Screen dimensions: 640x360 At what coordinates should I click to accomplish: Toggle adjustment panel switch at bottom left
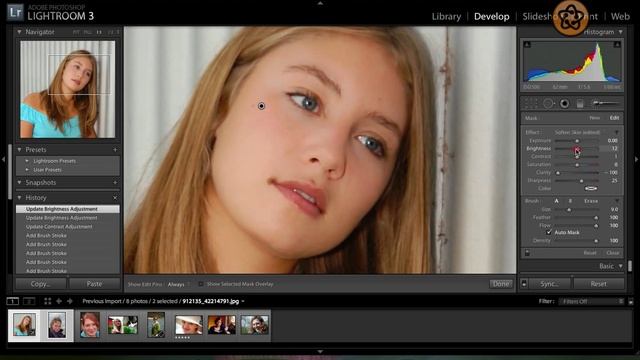coord(527,253)
